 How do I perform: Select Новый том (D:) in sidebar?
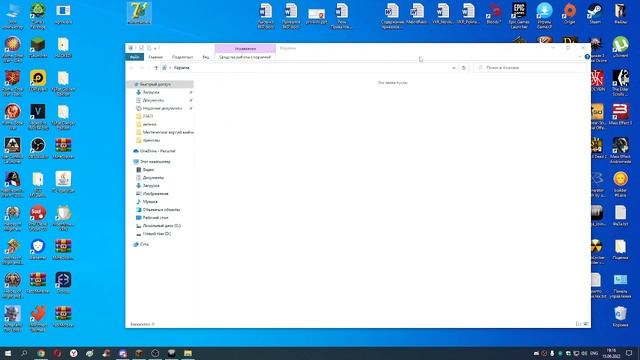tap(156, 233)
